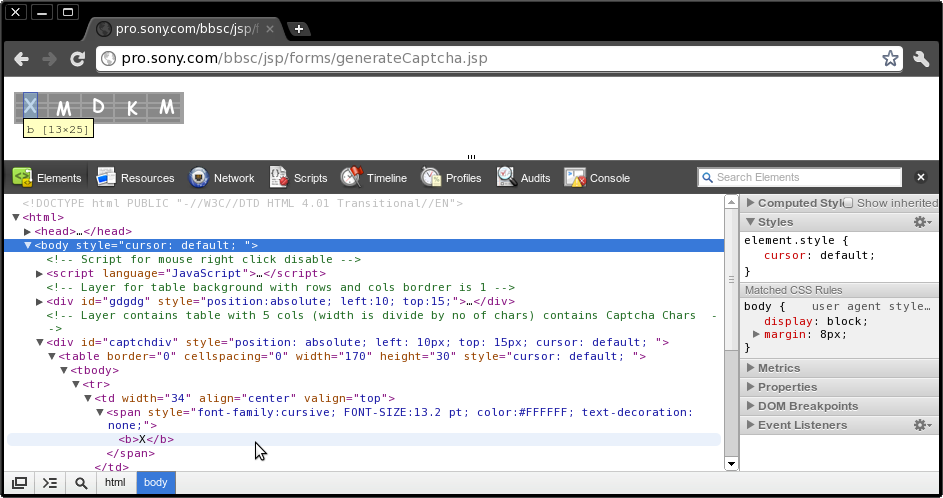The image size is (943, 498).
Task: Expand the margin property triangle
Action: (757, 334)
